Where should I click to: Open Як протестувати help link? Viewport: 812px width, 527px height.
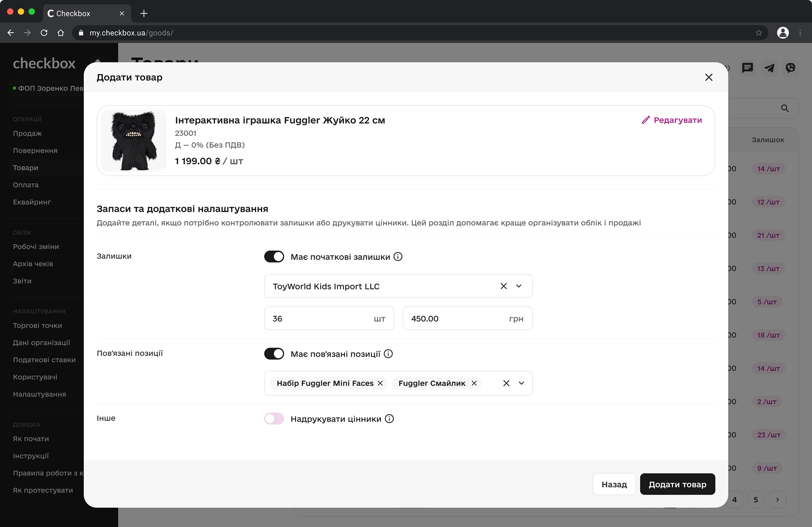point(43,490)
